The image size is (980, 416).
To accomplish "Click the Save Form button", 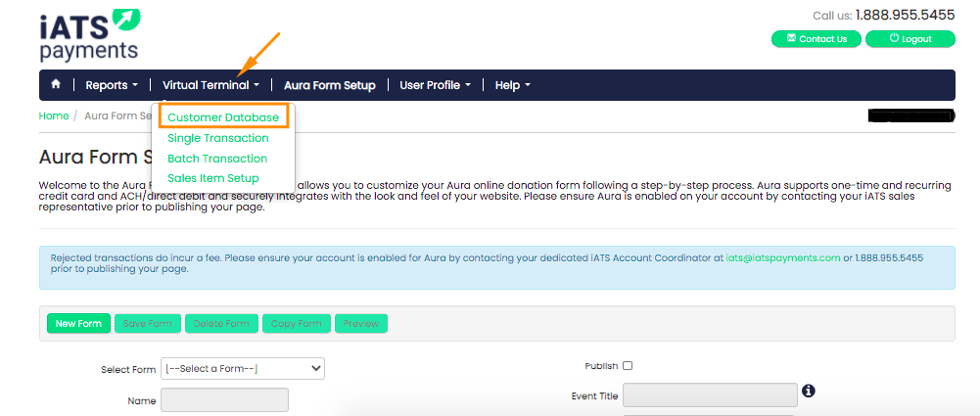I will click(148, 324).
